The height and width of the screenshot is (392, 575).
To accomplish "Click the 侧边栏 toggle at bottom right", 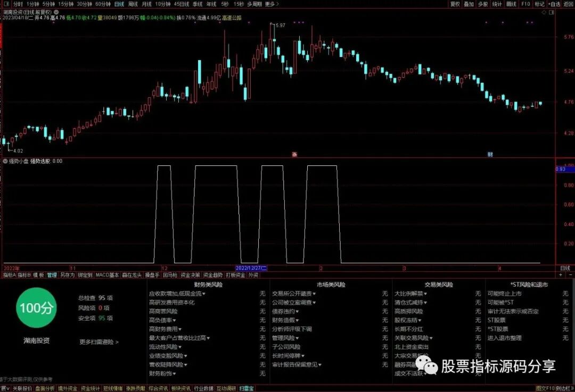I will pyautogui.click(x=565, y=388).
